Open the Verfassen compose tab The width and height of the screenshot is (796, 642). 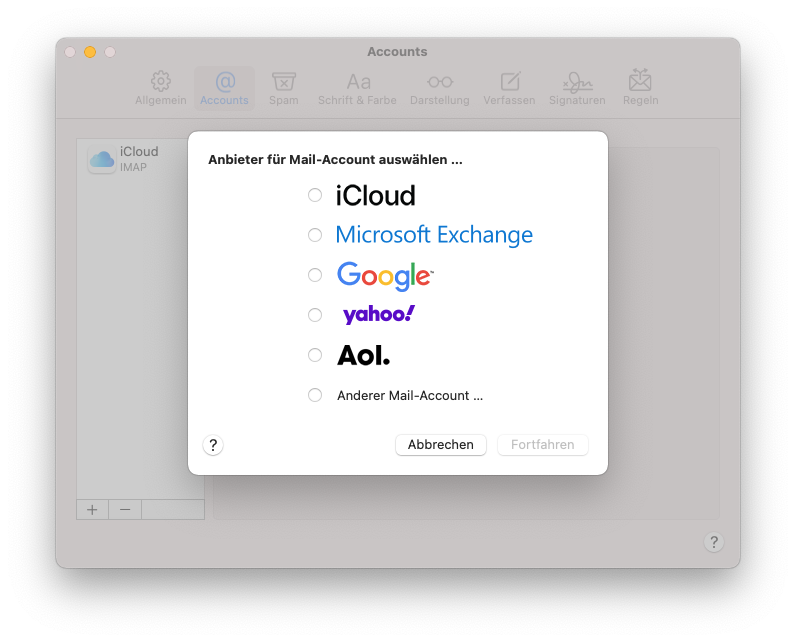click(x=509, y=88)
